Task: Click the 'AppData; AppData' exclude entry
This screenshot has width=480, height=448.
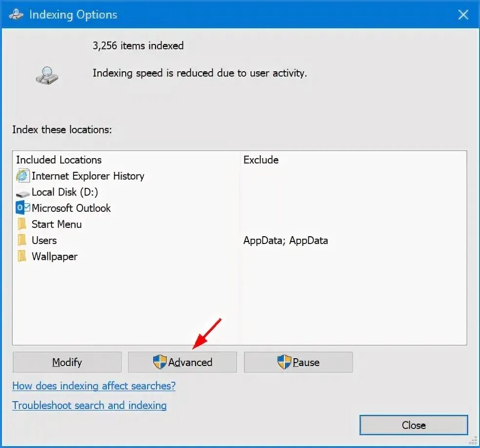Action: pyautogui.click(x=286, y=241)
